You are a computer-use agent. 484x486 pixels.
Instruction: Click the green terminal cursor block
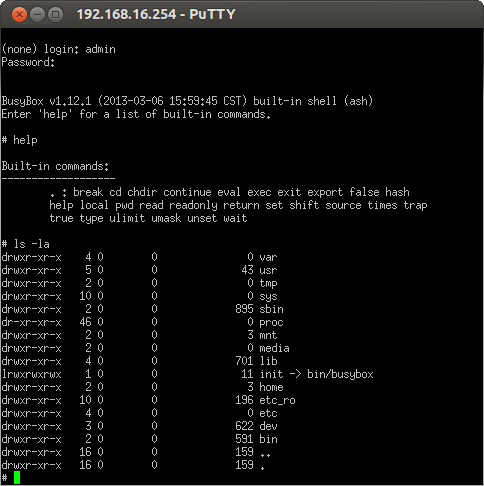click(17, 477)
